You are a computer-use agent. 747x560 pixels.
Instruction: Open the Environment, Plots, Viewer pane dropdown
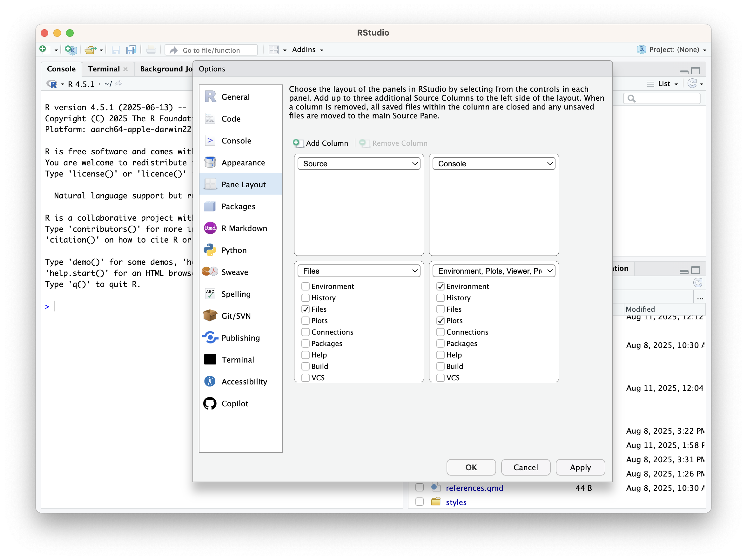click(x=494, y=271)
